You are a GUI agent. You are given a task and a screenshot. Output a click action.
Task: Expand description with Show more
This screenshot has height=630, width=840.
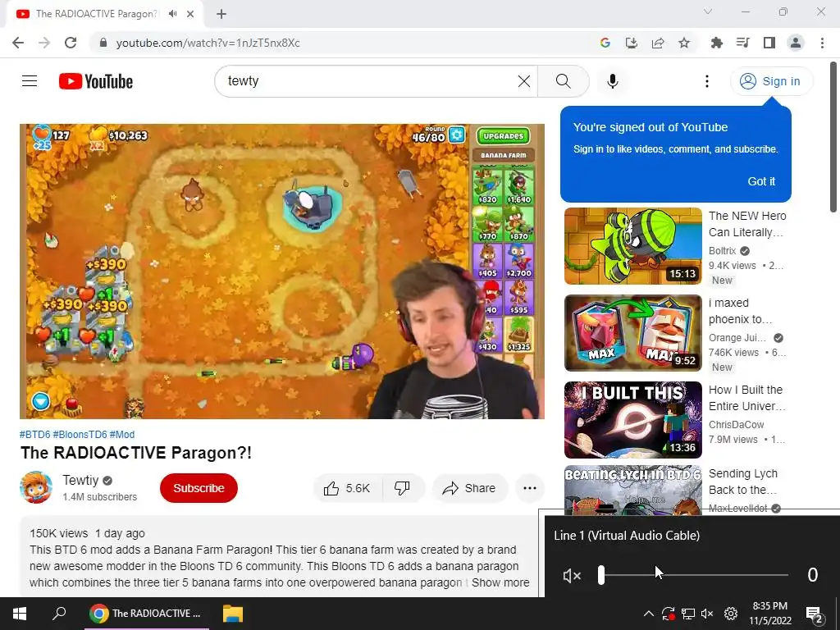[500, 582]
